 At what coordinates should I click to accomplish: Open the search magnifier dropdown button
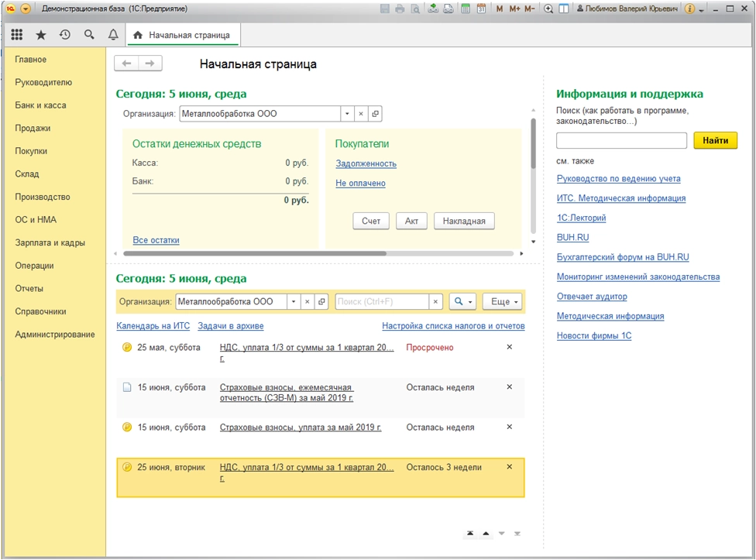coord(463,301)
